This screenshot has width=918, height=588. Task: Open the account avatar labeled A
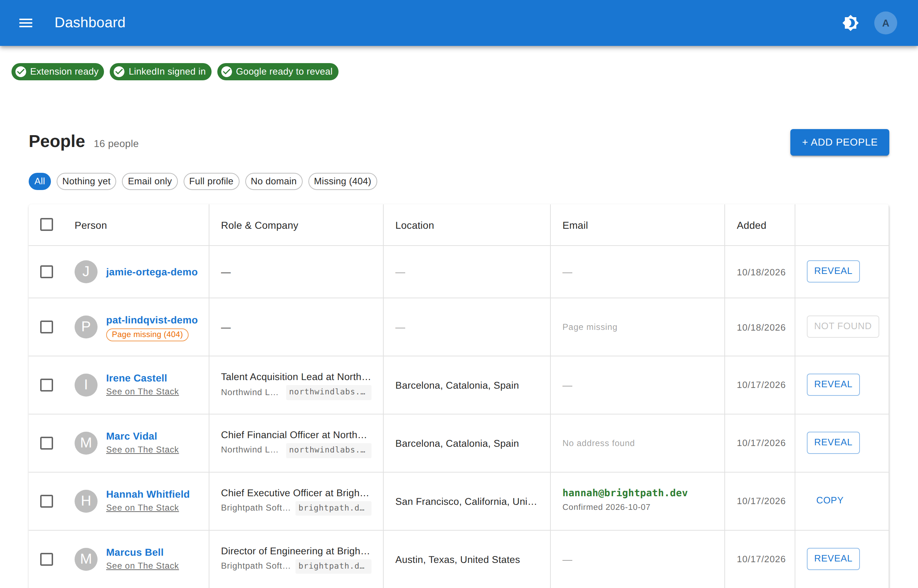coord(885,23)
